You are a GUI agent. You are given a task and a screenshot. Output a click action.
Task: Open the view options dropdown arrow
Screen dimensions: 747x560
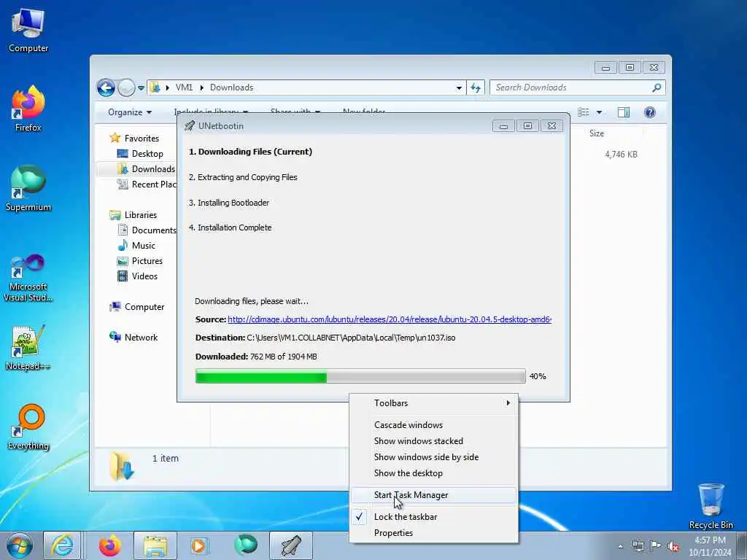point(600,112)
